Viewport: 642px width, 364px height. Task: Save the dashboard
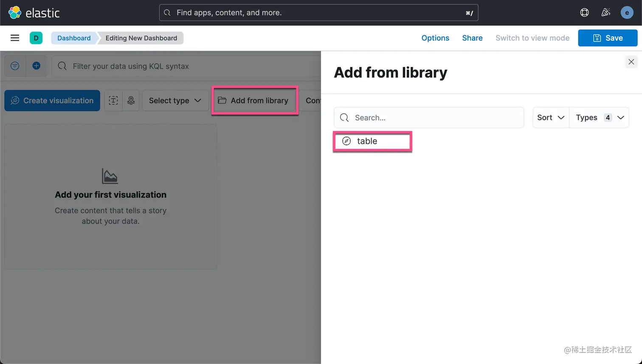coord(608,38)
